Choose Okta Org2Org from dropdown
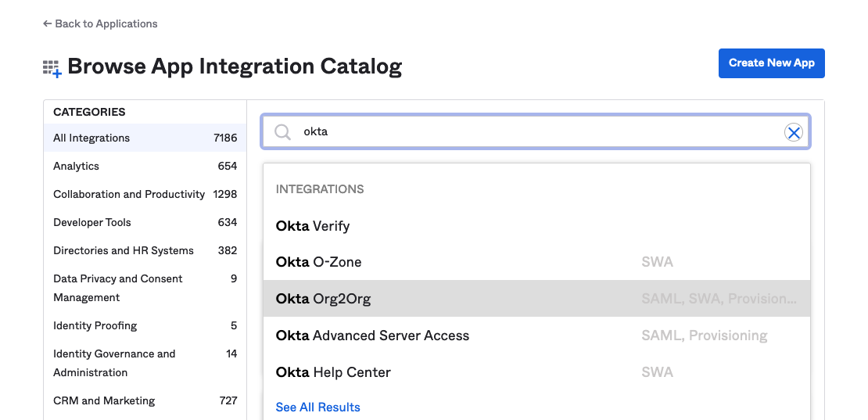Image resolution: width=868 pixels, height=420 pixels. point(323,299)
